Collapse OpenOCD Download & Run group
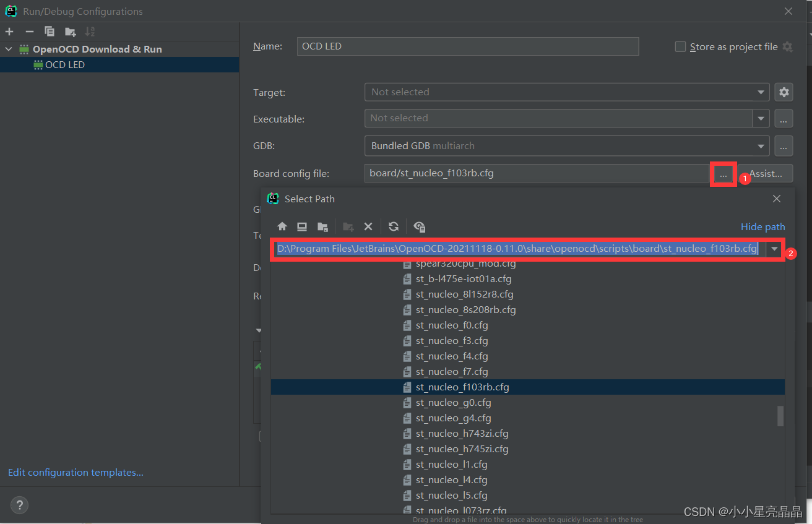812x524 pixels. 9,49
